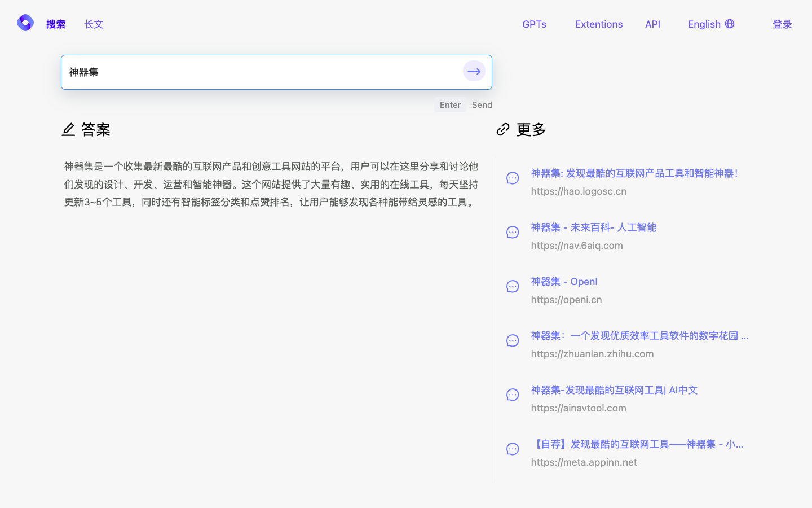812x508 pixels.
Task: Click chat bubble icon next to 神器集 - OpenI result
Action: click(513, 286)
